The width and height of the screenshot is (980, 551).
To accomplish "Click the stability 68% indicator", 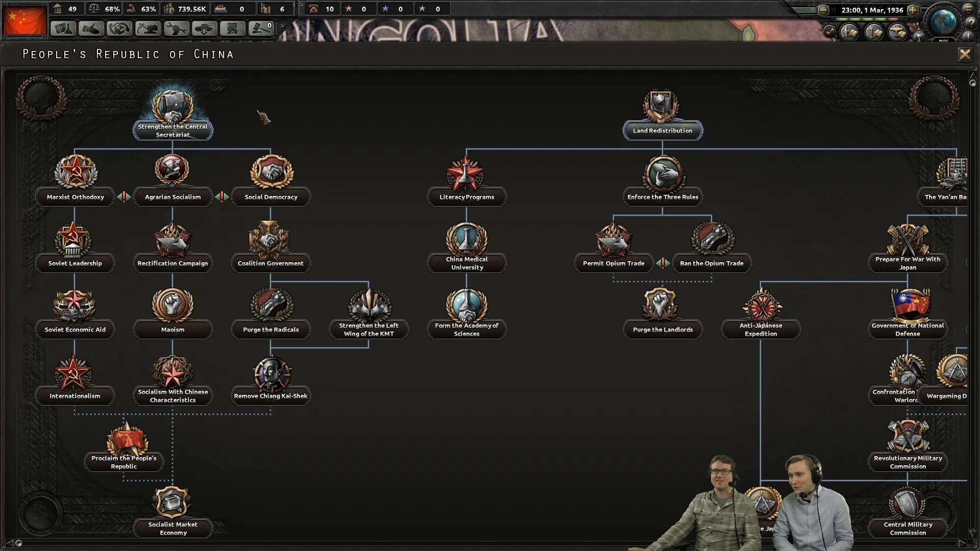I will click(105, 9).
